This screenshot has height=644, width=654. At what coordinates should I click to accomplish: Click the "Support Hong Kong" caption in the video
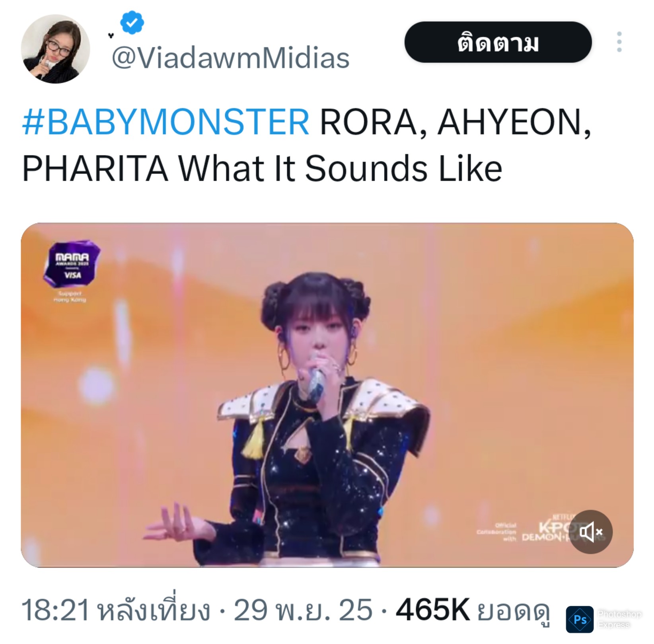click(70, 297)
